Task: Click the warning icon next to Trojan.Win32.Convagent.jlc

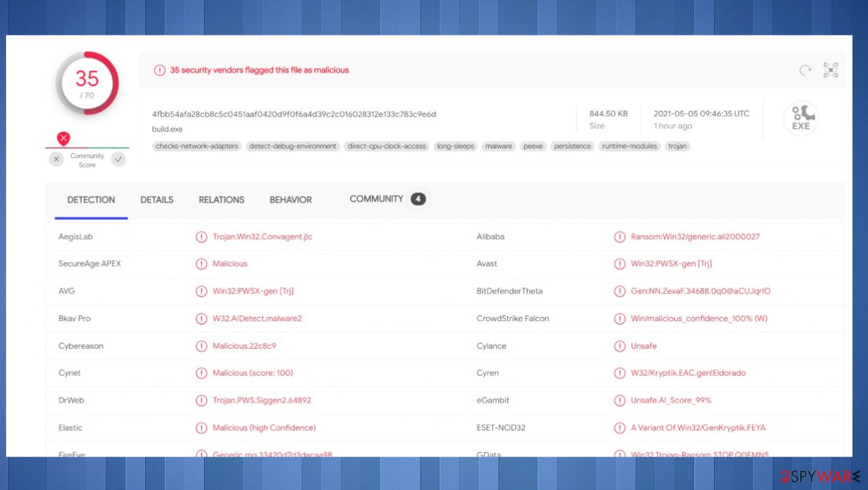Action: [201, 237]
